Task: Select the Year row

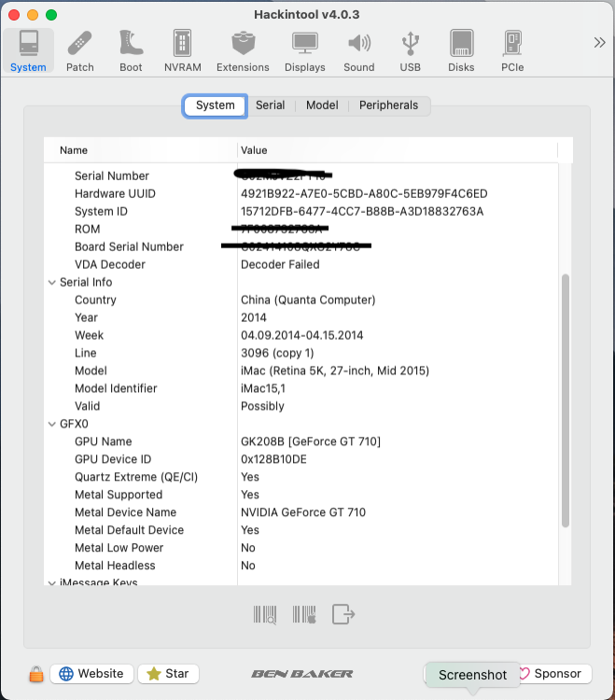Action: [x=301, y=318]
